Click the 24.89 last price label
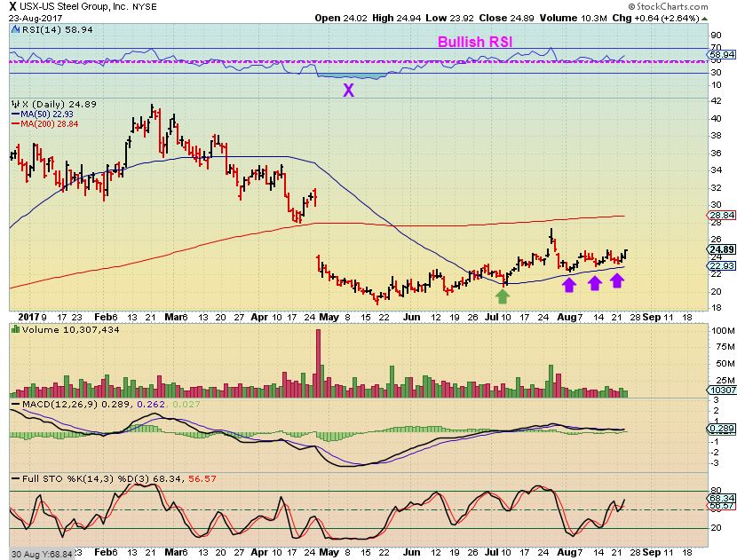Viewport: 737px width, 560px height. 722,249
